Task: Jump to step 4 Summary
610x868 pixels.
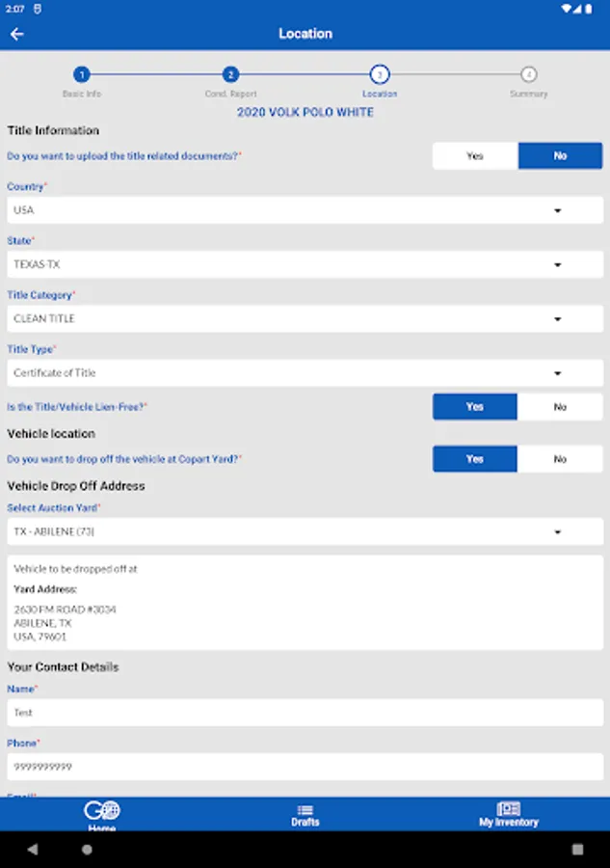Action: point(528,75)
